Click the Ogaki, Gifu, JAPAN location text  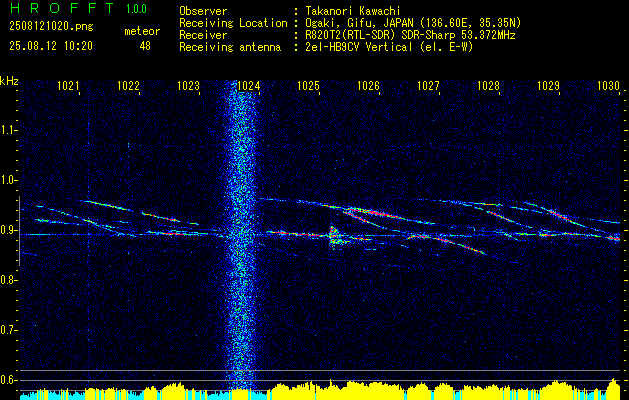(411, 23)
